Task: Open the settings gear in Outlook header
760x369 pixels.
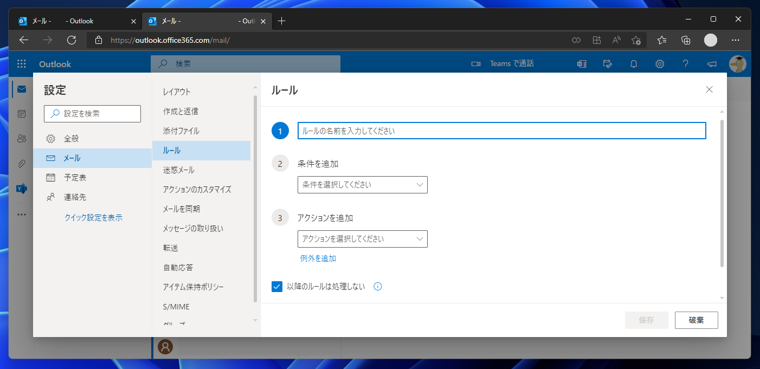Action: tap(659, 64)
